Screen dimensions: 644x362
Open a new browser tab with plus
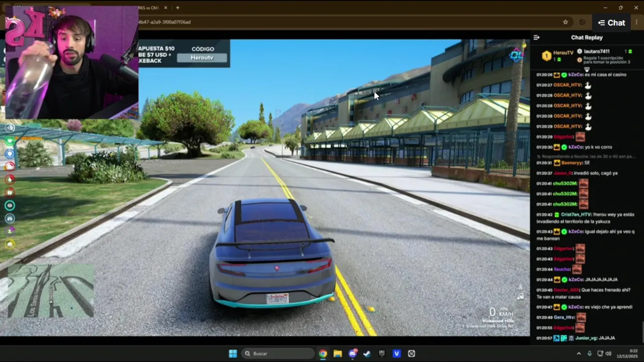[x=178, y=8]
